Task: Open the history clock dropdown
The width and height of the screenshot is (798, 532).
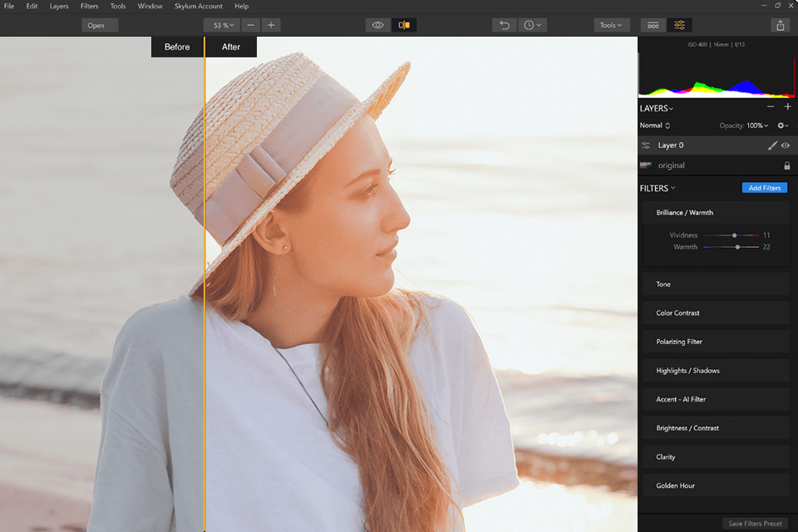Action: [532, 25]
